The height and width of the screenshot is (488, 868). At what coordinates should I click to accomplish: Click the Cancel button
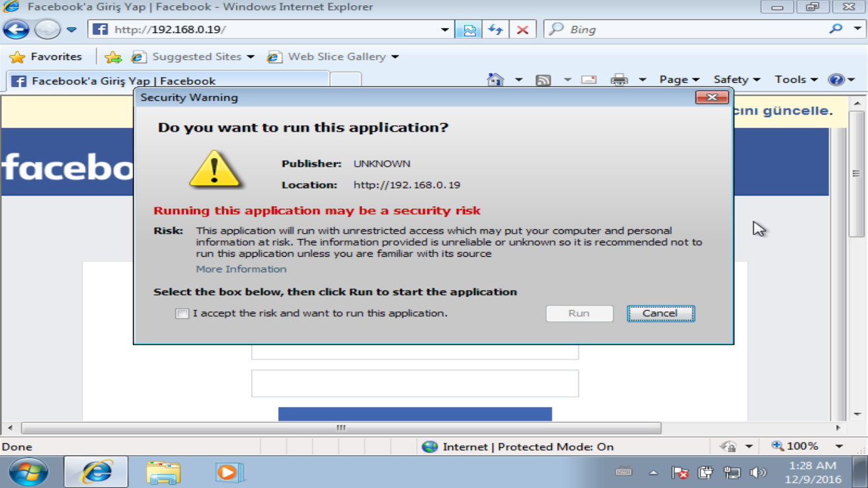(x=661, y=313)
